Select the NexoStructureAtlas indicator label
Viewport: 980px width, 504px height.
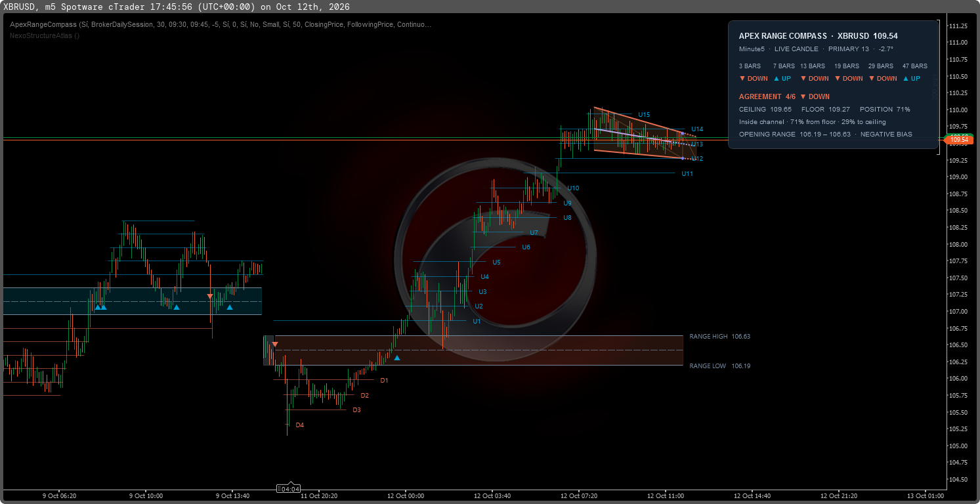point(45,35)
